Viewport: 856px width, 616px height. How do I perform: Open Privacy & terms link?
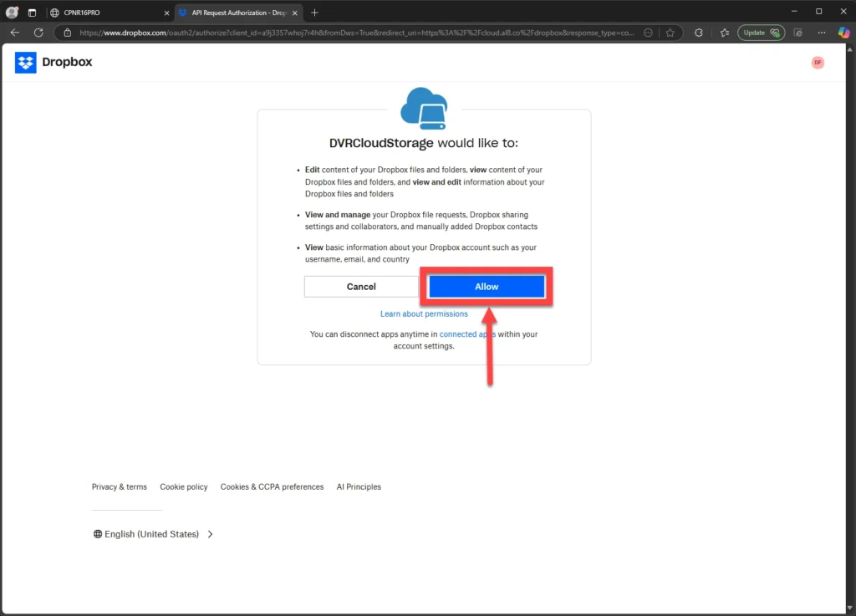pos(119,486)
